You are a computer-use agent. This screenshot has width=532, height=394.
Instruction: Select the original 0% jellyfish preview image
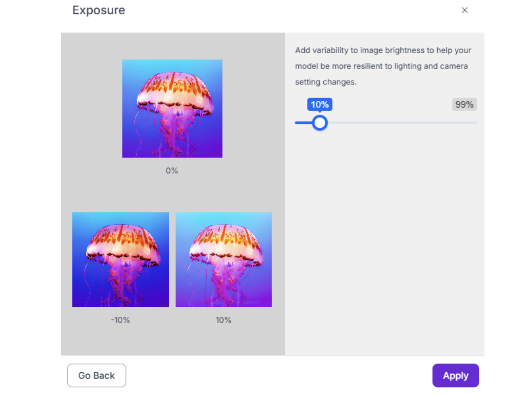tap(172, 109)
